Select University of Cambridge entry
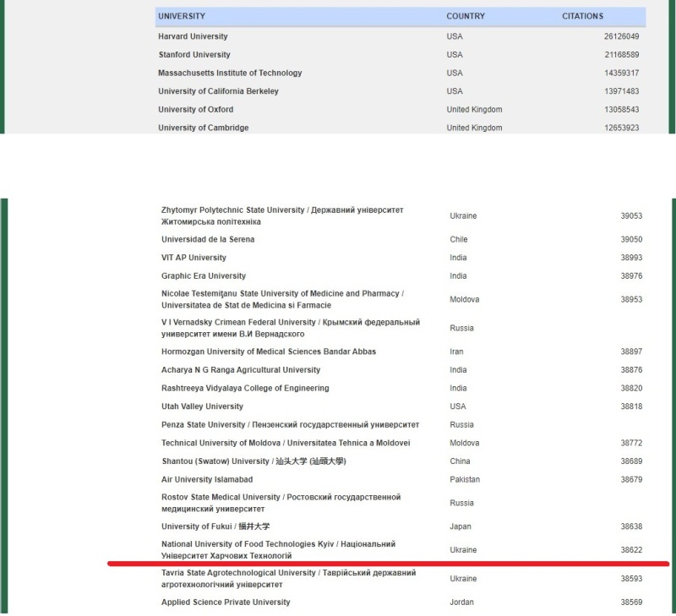676x616 pixels. (204, 128)
